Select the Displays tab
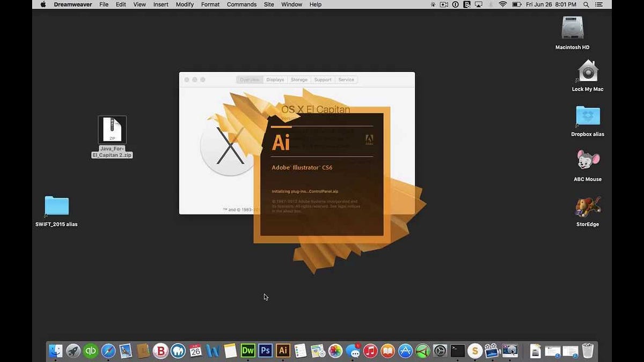 275,79
